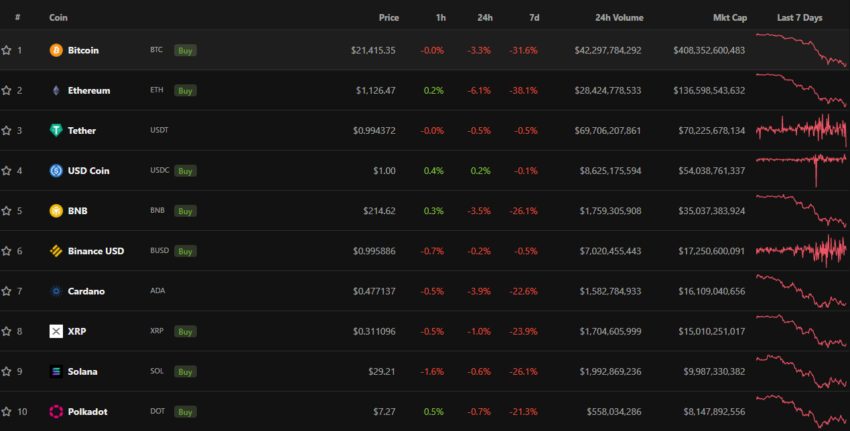Star the Binance USD row
This screenshot has width=850, height=431.
7,251
